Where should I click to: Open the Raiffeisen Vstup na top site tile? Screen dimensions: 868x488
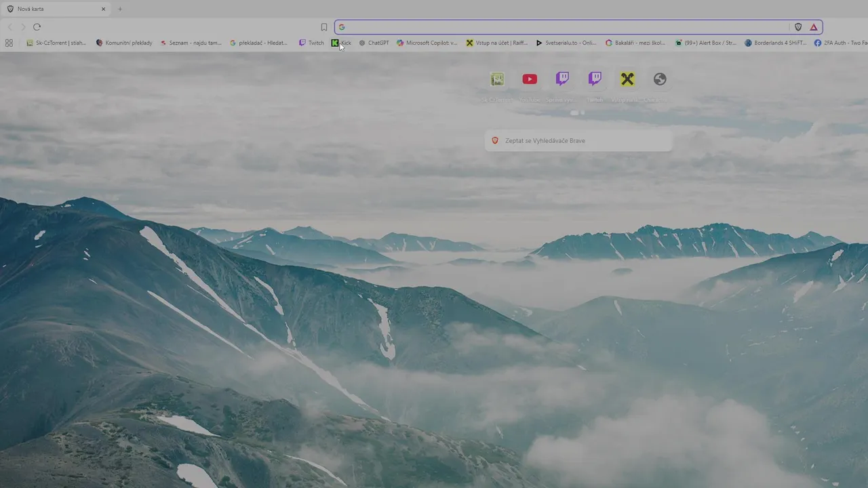pyautogui.click(x=627, y=85)
